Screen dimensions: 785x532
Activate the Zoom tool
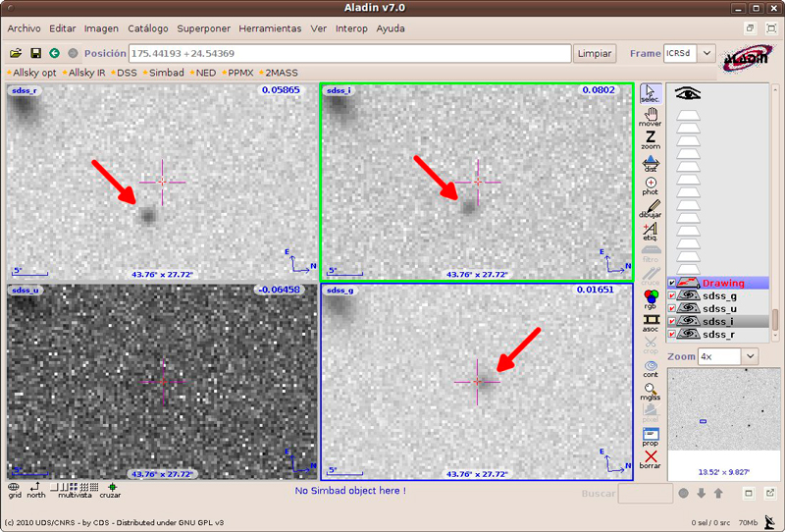click(651, 139)
